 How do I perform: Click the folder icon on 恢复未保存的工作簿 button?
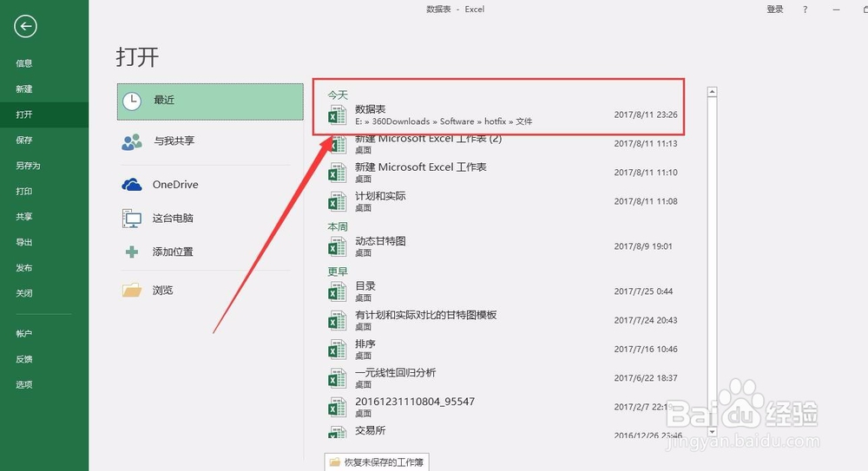click(x=334, y=462)
